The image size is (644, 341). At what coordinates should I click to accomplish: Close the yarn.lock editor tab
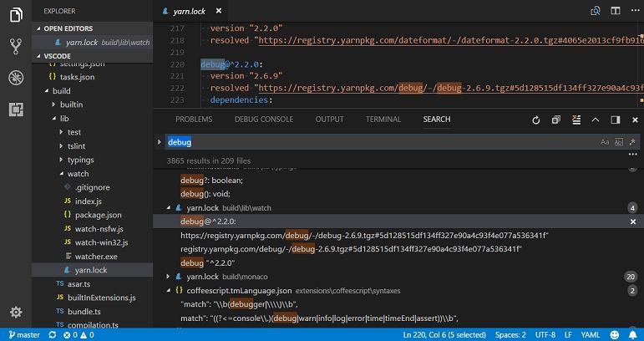219,11
